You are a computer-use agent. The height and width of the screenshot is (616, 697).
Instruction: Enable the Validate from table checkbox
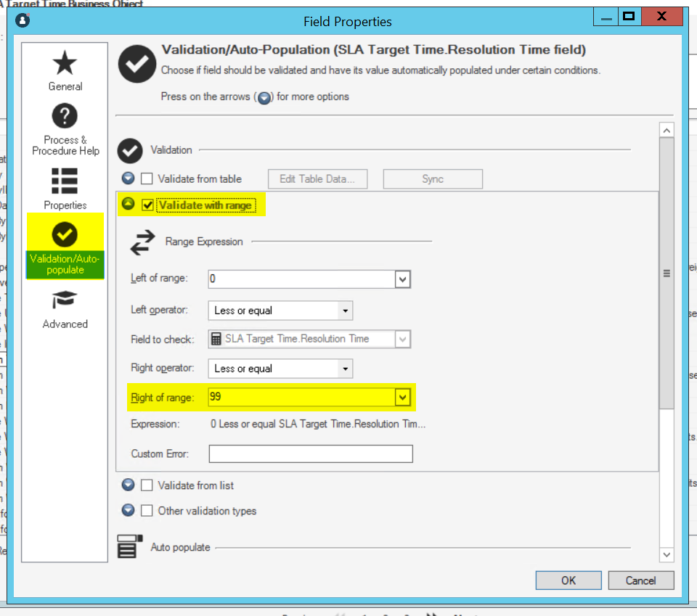point(146,178)
